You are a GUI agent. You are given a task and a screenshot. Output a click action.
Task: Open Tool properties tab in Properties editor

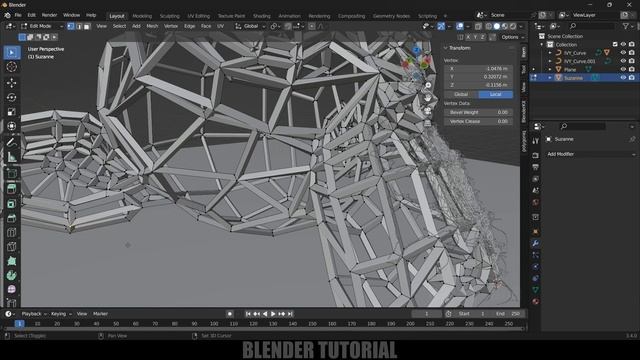tap(536, 141)
